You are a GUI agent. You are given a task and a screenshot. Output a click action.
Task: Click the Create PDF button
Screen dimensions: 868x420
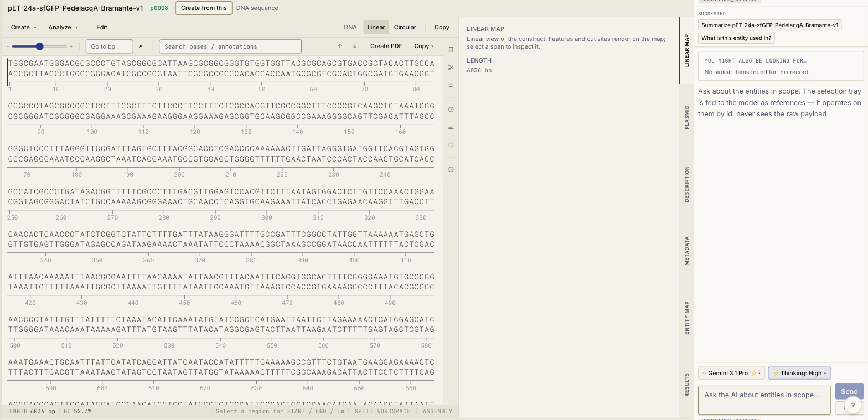tap(386, 46)
